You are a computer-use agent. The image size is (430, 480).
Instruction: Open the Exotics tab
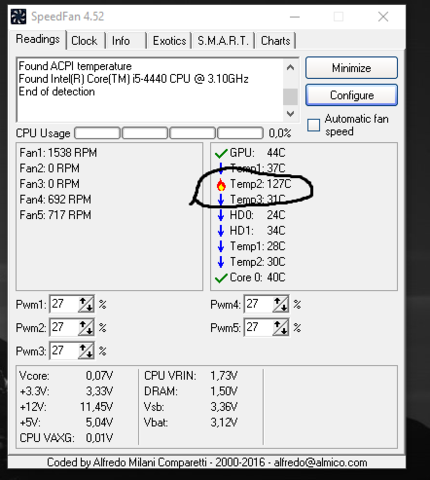pos(169,41)
